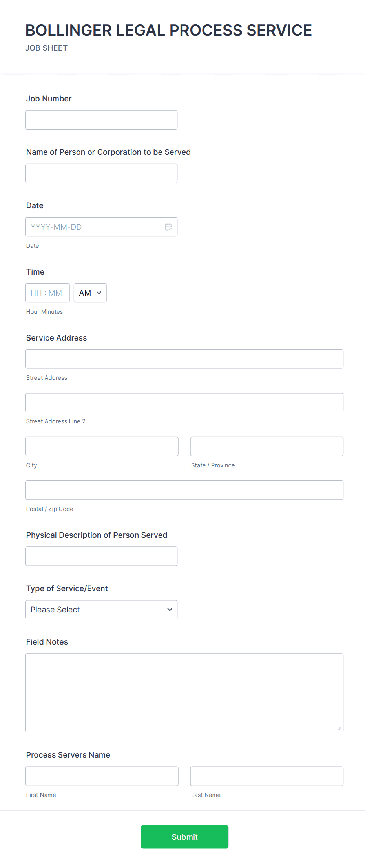
Task: Open the AM/PM time period selector
Action: pyautogui.click(x=90, y=293)
